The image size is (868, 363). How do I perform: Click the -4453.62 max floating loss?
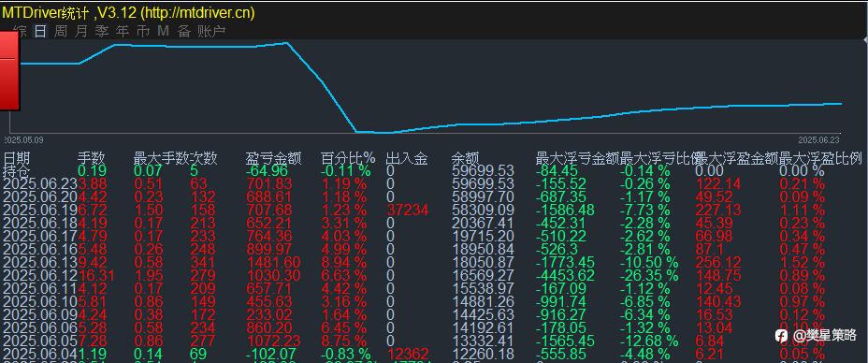(x=565, y=276)
